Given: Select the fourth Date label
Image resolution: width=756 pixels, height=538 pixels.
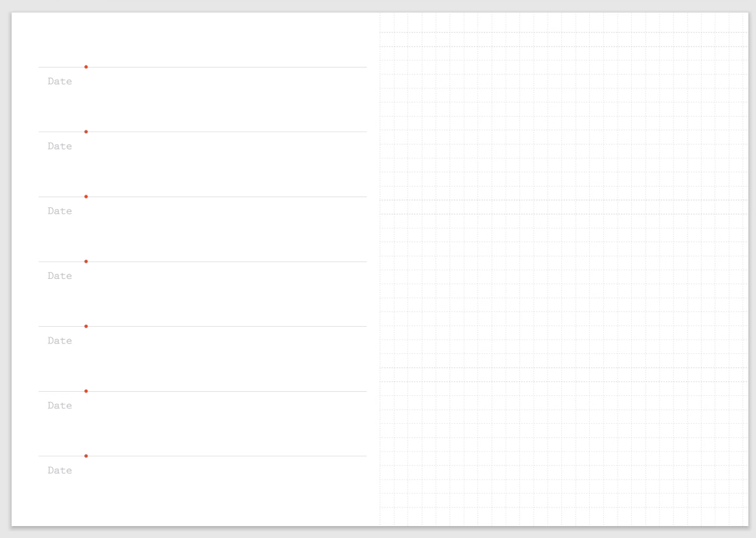Looking at the screenshot, I should pyautogui.click(x=60, y=276).
